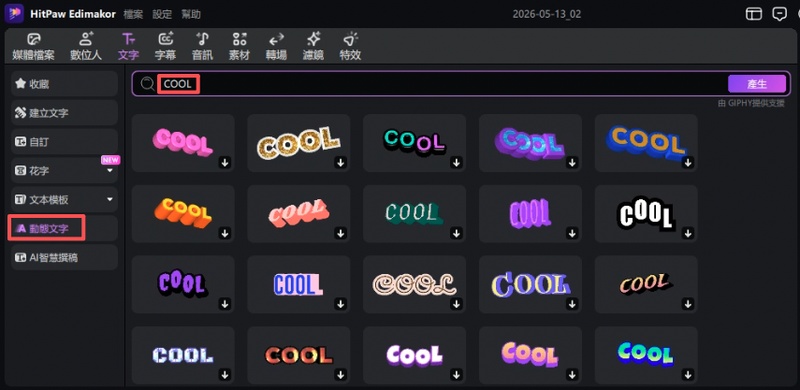The image size is (800, 390).
Task: Select the white on black COOL sticker
Action: click(x=646, y=213)
